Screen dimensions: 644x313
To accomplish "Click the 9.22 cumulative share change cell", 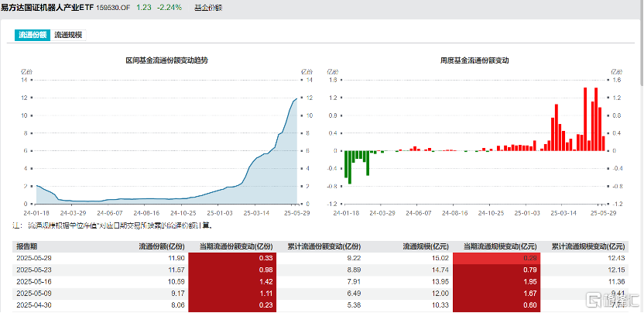I will [355, 258].
